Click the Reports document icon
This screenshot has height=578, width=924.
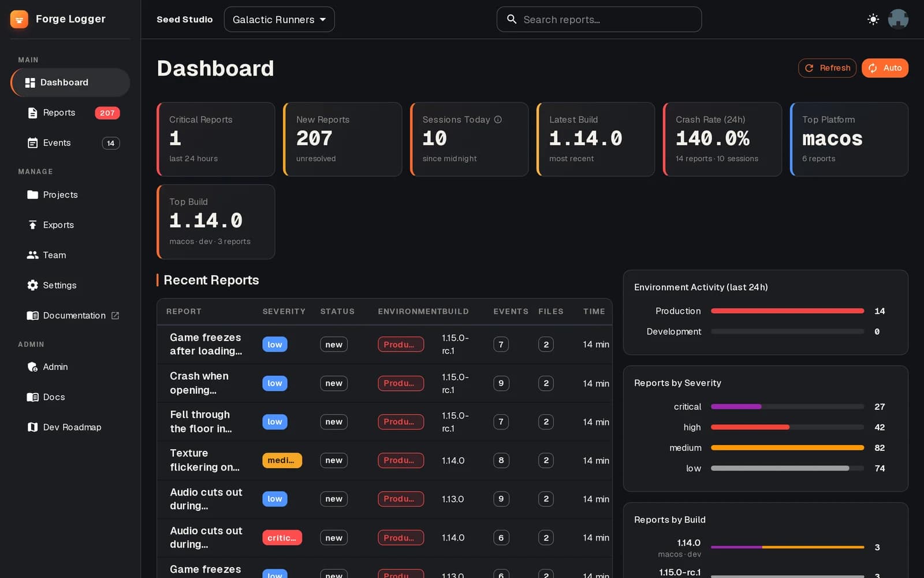[x=32, y=113]
